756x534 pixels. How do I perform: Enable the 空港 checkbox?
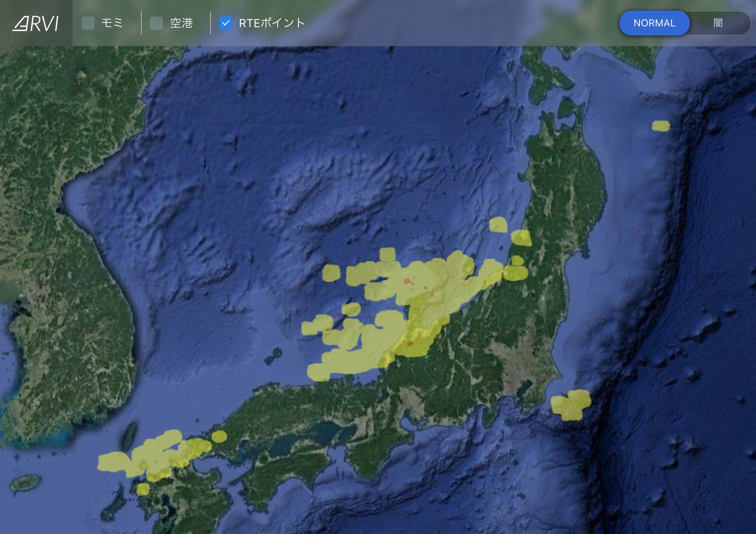(157, 23)
